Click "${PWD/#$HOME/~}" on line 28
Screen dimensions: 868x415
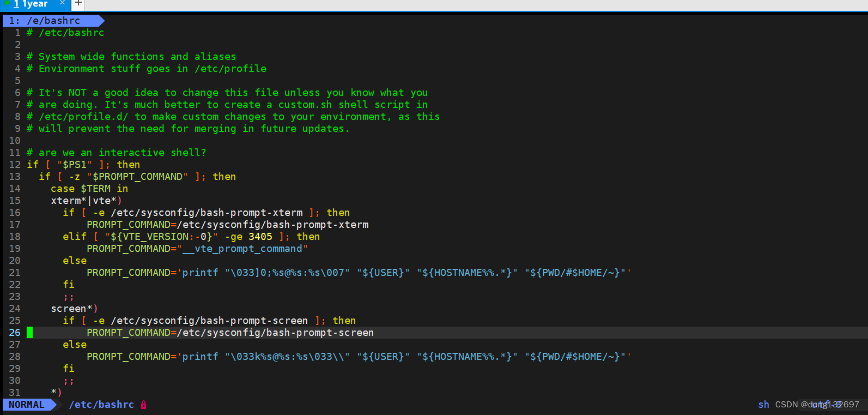coord(575,357)
